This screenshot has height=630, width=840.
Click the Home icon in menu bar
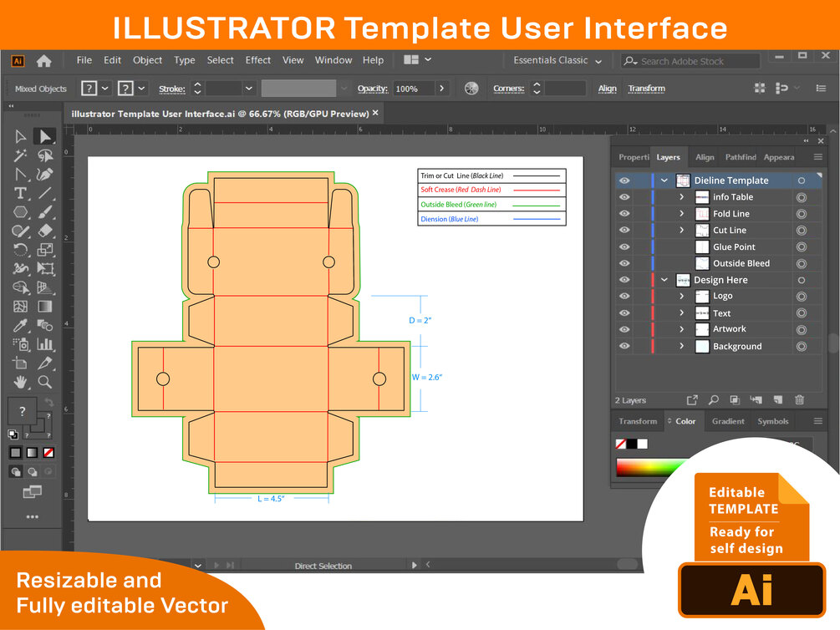pos(44,61)
